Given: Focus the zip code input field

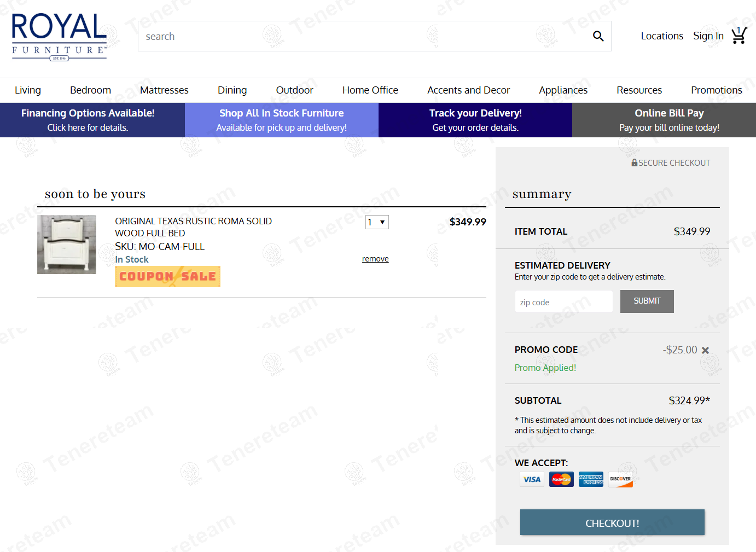Looking at the screenshot, I should pos(564,301).
